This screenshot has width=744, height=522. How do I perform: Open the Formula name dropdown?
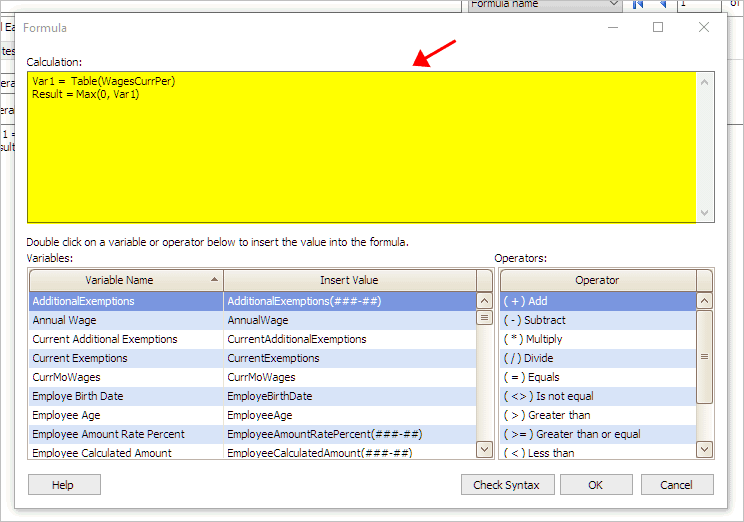613,5
